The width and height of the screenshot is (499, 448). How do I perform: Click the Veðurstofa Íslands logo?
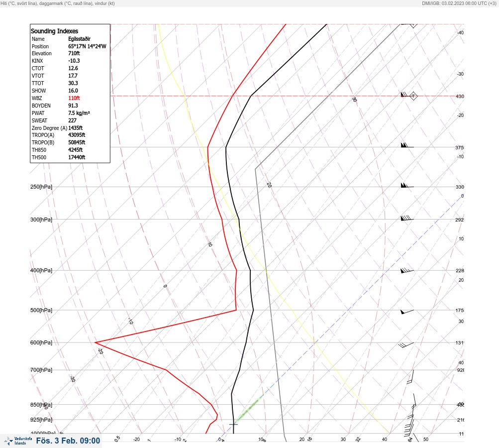[18, 441]
